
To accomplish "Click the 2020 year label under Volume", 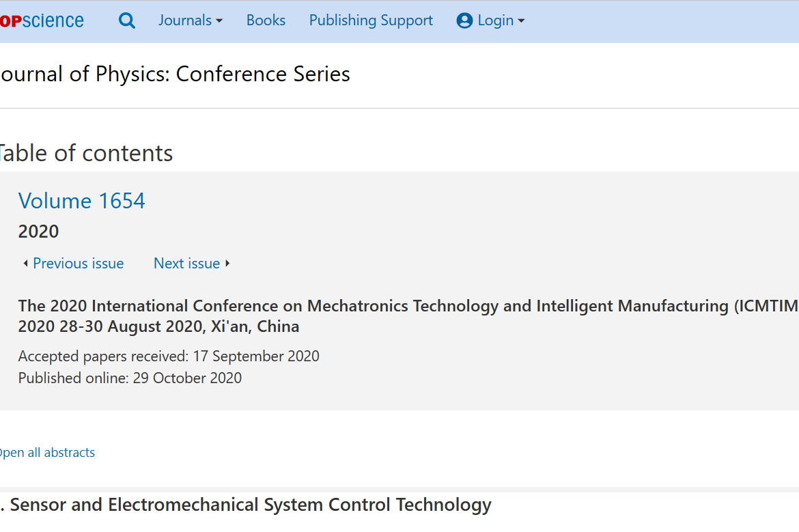I will [39, 232].
